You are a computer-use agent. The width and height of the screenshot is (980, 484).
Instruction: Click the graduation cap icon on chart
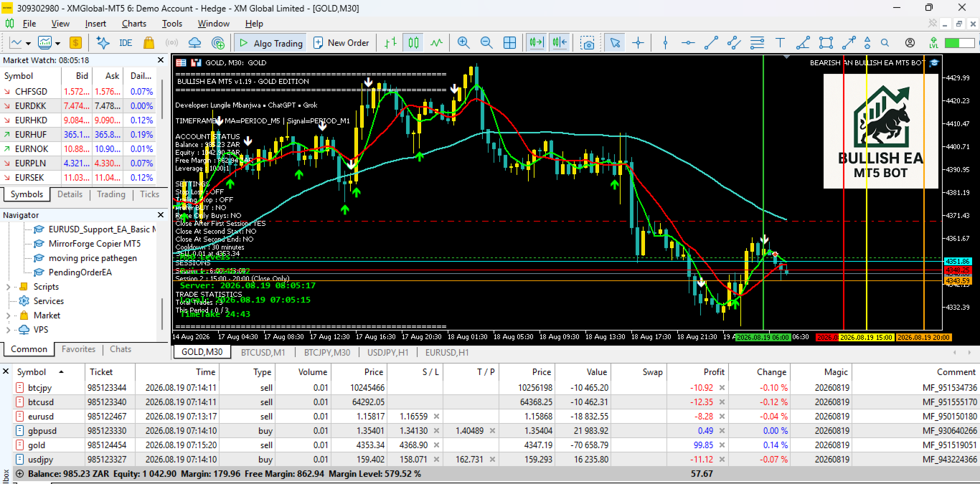tap(934, 63)
